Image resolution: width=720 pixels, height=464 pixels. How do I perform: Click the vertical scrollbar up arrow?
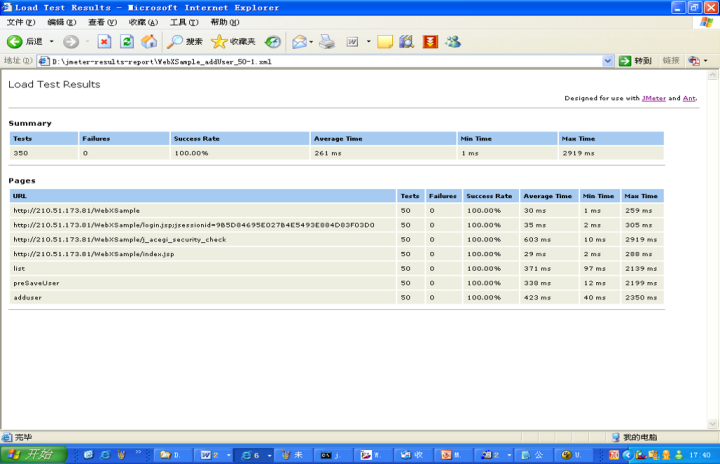[713, 75]
